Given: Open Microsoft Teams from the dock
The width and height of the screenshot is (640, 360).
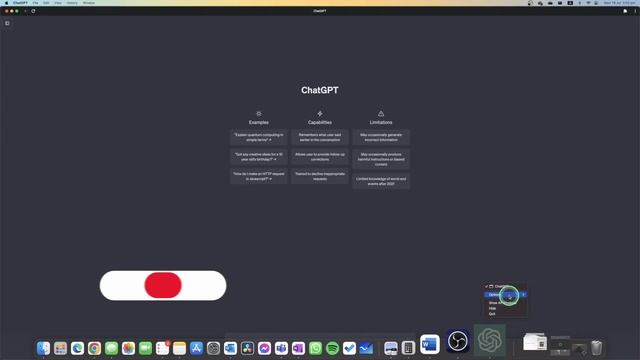Looking at the screenshot, I should pyautogui.click(x=281, y=348).
